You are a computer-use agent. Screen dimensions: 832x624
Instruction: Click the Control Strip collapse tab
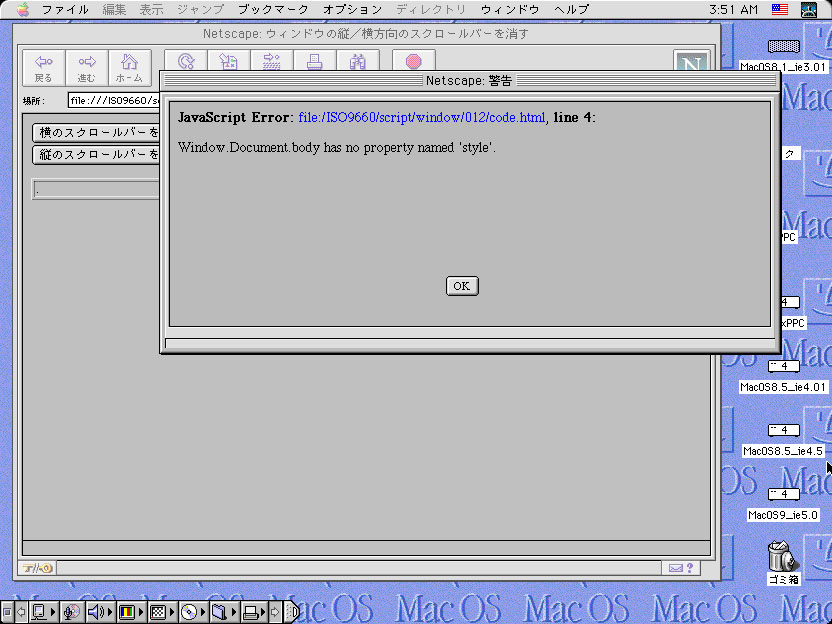(291, 612)
